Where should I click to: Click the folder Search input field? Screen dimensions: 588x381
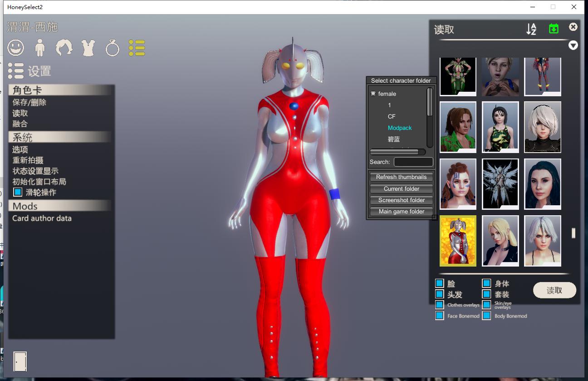pyautogui.click(x=413, y=162)
